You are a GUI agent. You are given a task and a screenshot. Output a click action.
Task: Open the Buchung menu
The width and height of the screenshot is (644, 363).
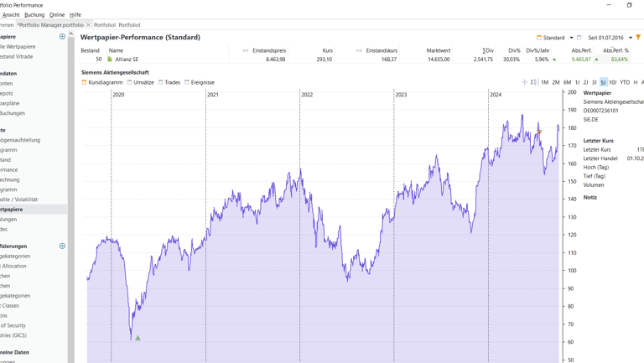pyautogui.click(x=34, y=15)
